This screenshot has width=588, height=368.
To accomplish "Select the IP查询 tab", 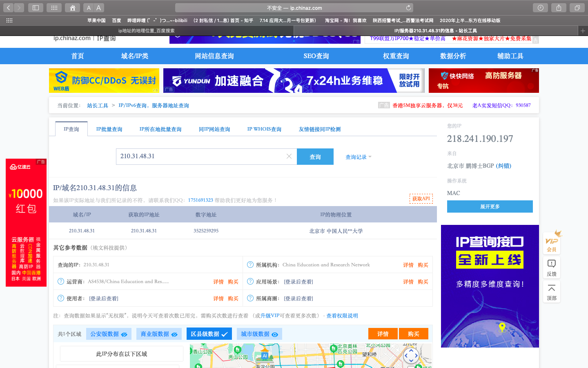I will (x=71, y=129).
